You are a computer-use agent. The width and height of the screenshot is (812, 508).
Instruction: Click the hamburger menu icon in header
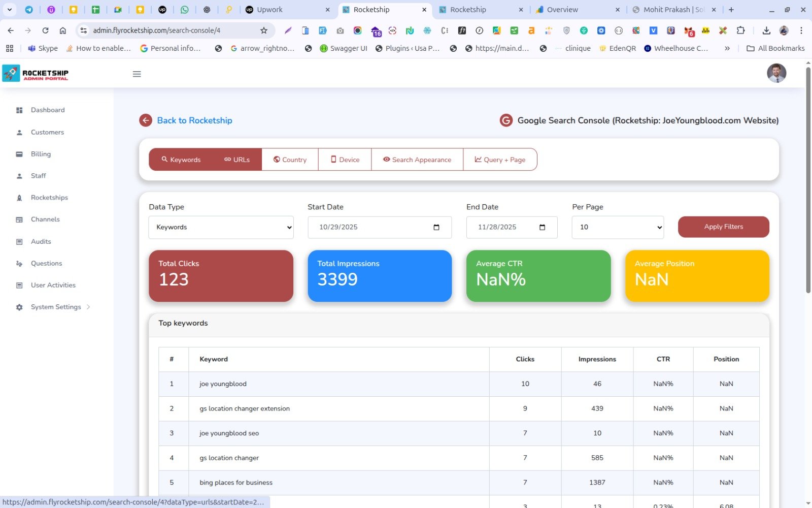[x=137, y=74]
